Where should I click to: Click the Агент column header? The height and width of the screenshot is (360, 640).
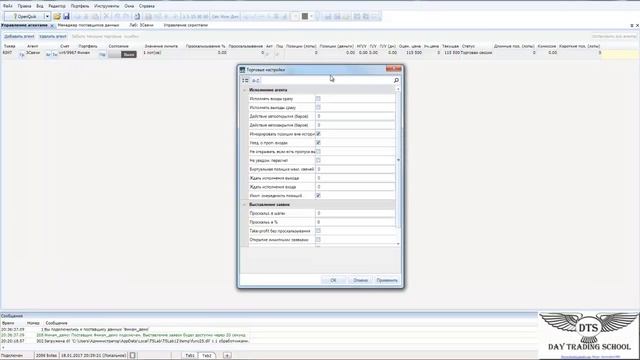32,46
